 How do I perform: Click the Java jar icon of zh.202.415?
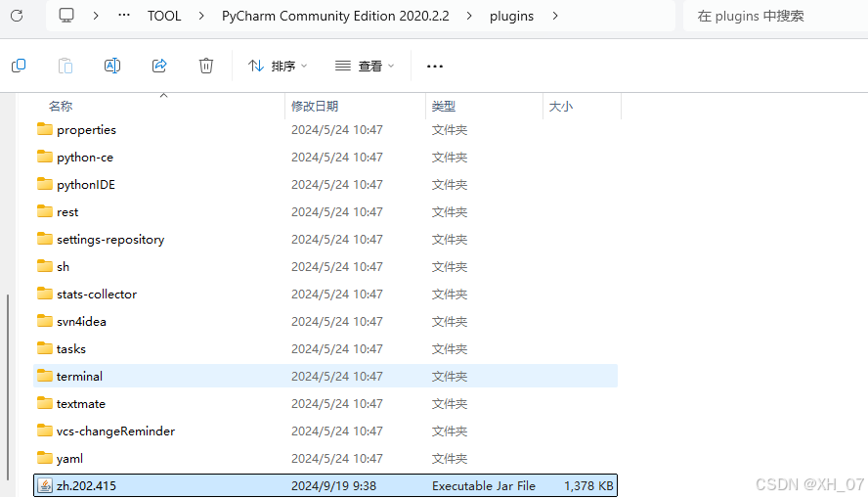[45, 485]
